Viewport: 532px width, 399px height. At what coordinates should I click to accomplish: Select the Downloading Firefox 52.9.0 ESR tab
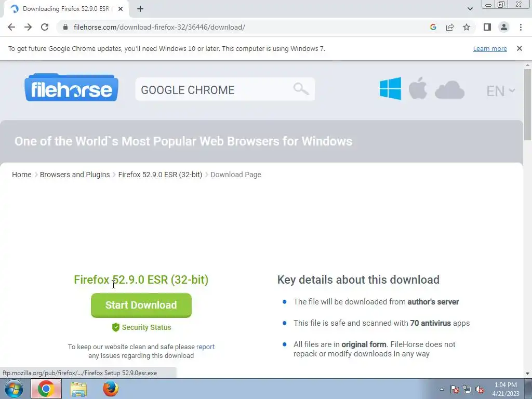pyautogui.click(x=66, y=9)
